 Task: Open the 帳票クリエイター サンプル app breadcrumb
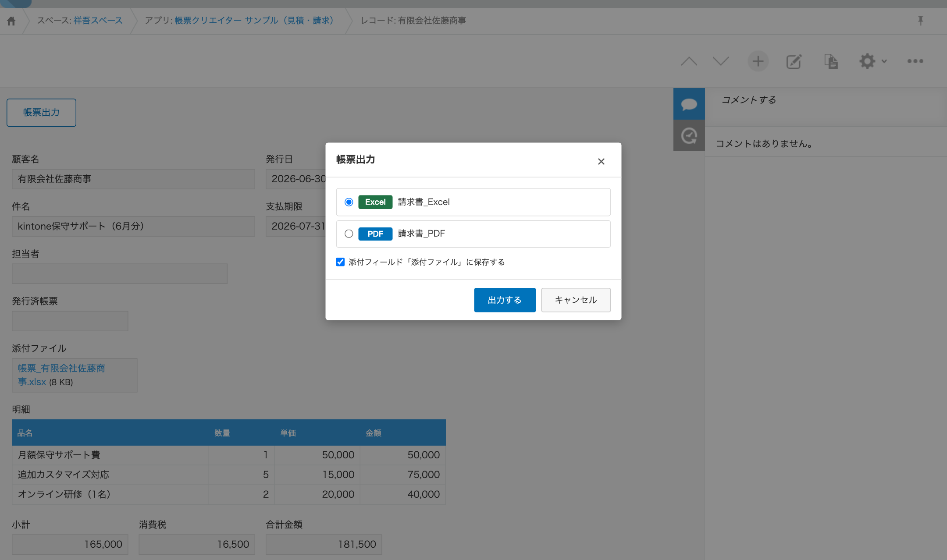(x=254, y=21)
